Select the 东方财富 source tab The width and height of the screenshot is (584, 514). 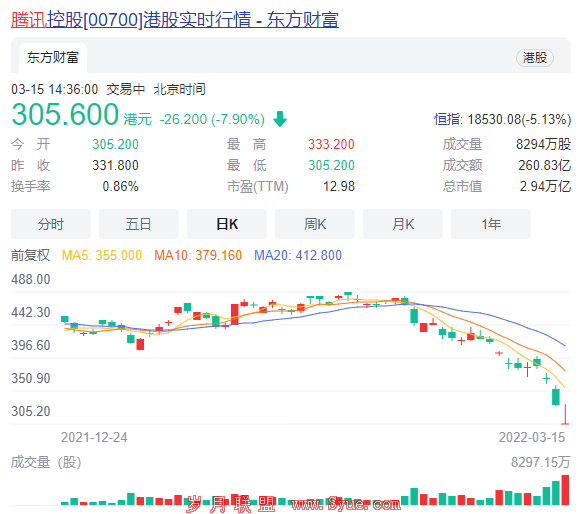53,58
